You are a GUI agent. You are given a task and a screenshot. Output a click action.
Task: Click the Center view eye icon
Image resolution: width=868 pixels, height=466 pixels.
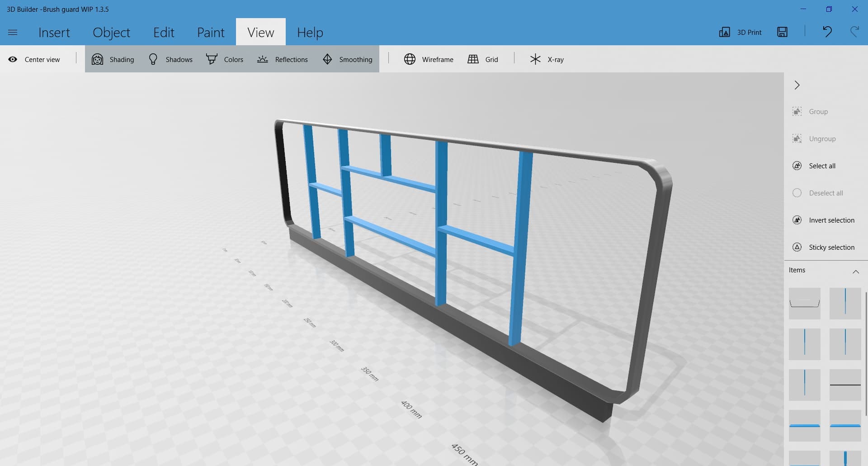pyautogui.click(x=13, y=59)
